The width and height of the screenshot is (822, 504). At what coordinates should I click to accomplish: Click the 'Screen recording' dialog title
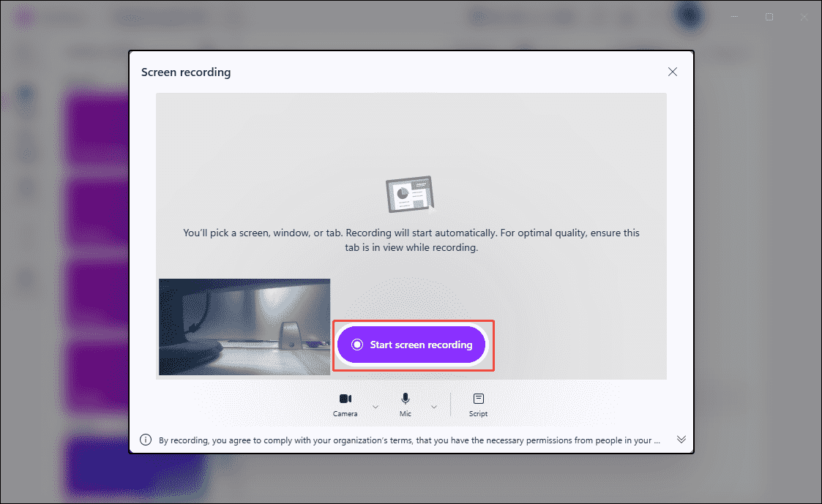pos(186,72)
